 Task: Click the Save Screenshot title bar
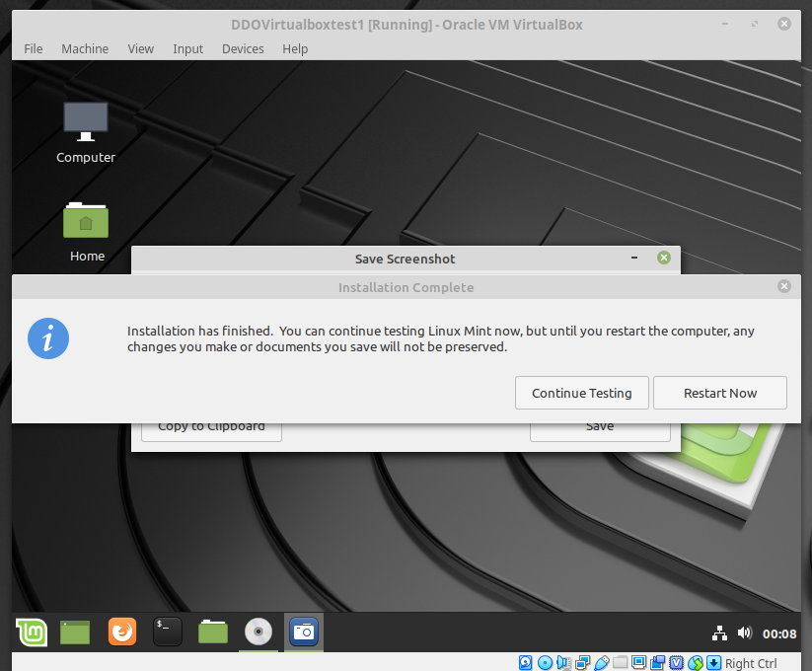(406, 259)
